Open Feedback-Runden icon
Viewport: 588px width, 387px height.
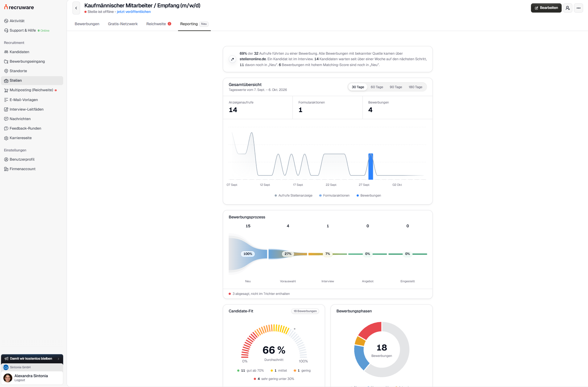pos(6,128)
